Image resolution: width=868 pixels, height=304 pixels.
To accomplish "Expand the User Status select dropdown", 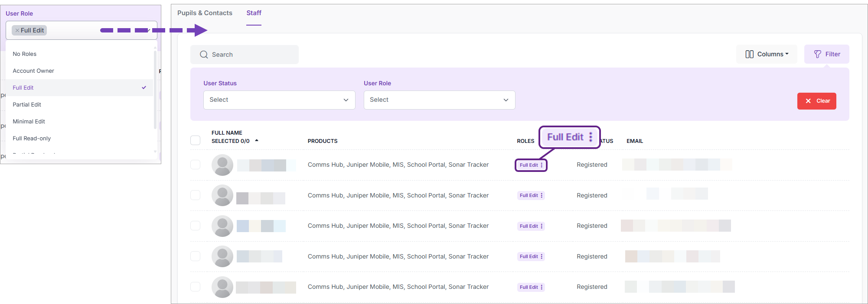I will coord(279,100).
